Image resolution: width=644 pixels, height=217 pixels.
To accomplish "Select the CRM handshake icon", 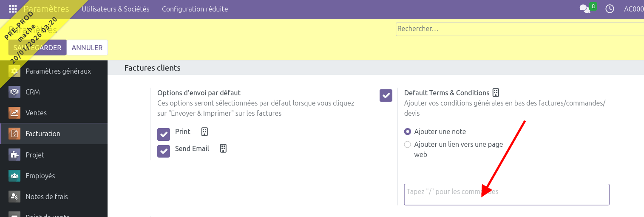I will click(x=14, y=92).
